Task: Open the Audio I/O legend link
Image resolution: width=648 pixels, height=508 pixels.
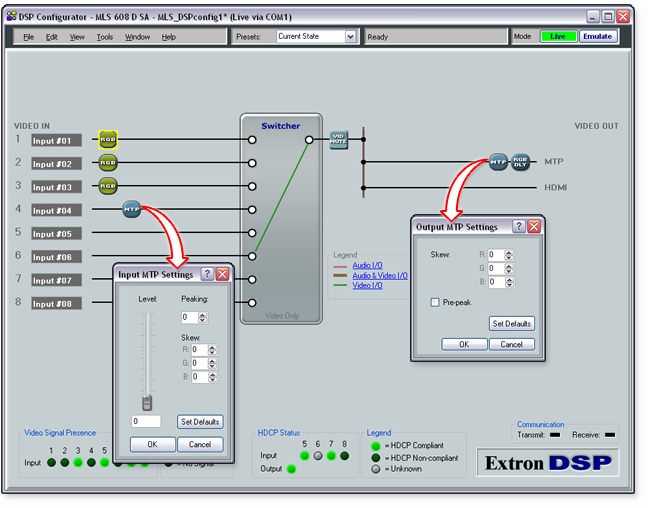Action: [x=367, y=265]
